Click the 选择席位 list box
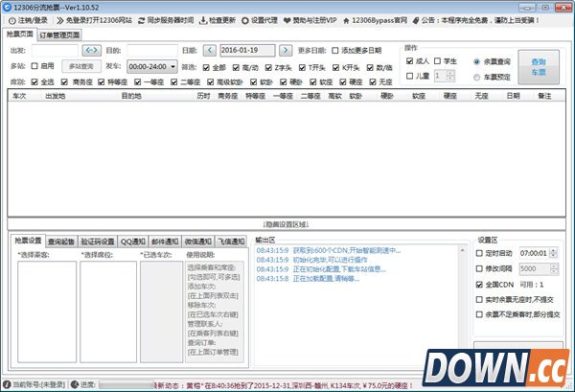 point(108,311)
